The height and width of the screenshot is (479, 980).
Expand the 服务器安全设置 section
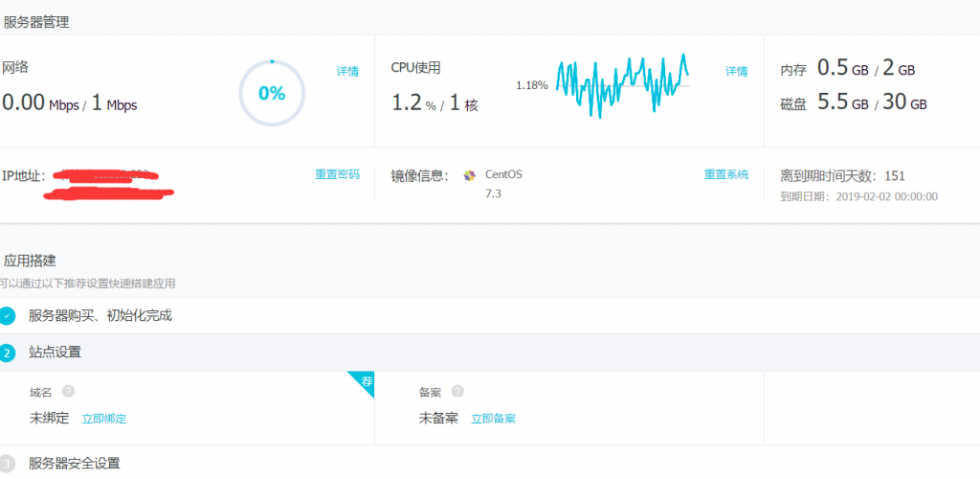(x=75, y=464)
